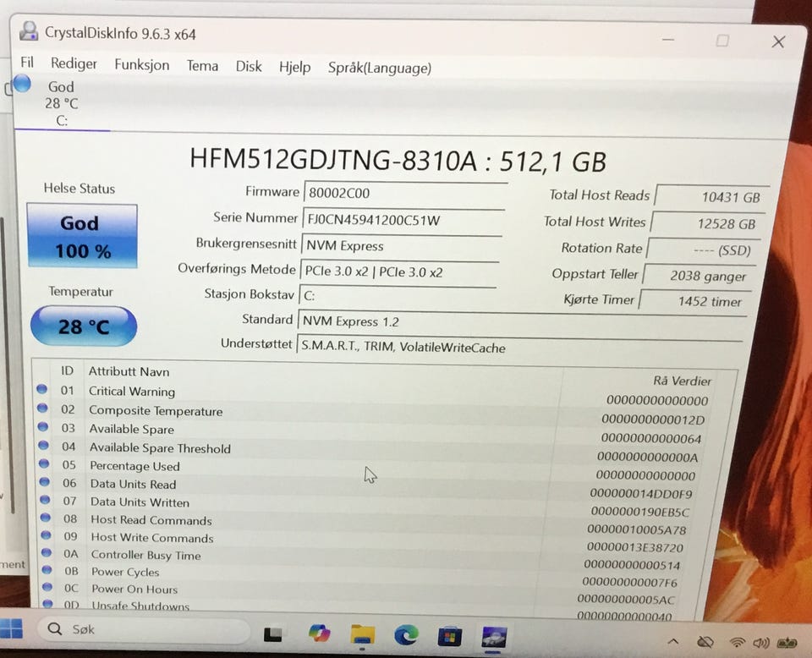Launch Copilot from the taskbar
The image size is (812, 658).
pyautogui.click(x=319, y=633)
